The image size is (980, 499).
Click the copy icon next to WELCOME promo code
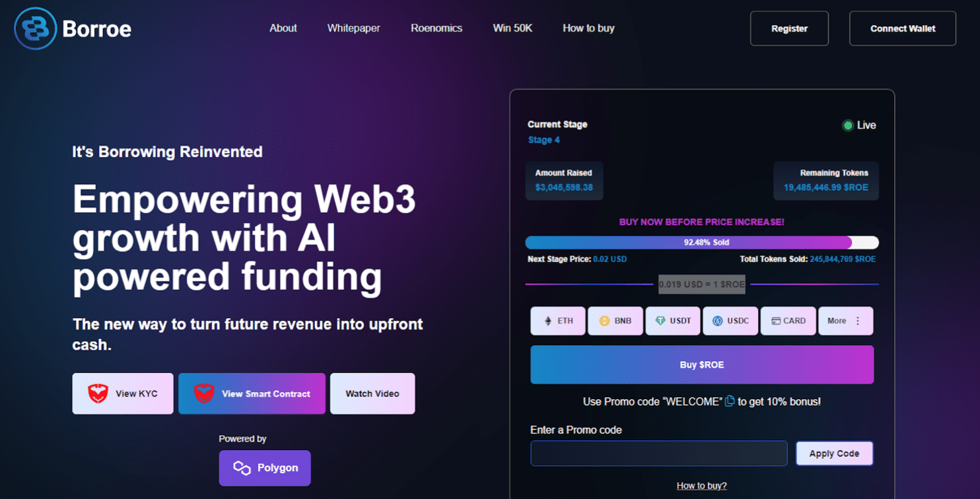coord(730,401)
